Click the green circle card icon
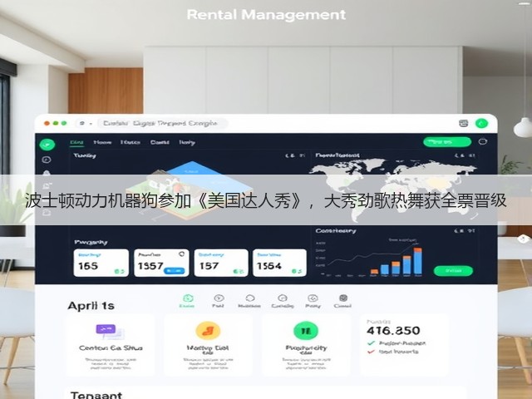 pyautogui.click(x=306, y=331)
